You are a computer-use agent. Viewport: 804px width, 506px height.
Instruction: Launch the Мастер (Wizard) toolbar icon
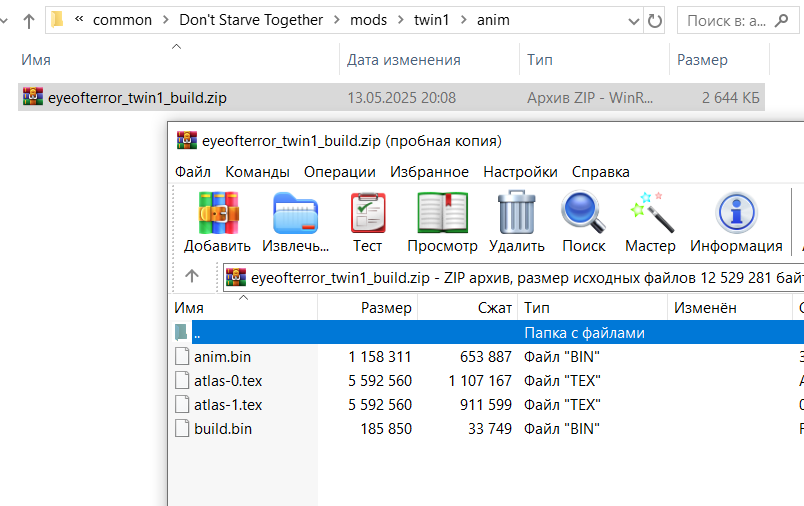pyautogui.click(x=650, y=213)
